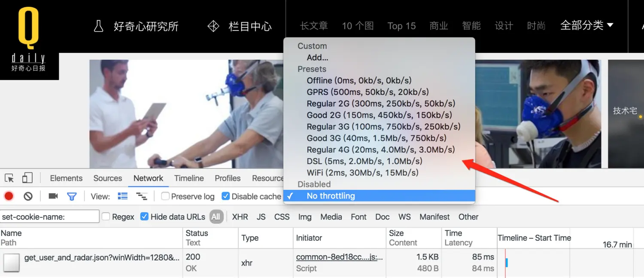644x278 pixels.
Task: Go to the Top 15 section
Action: tap(401, 26)
